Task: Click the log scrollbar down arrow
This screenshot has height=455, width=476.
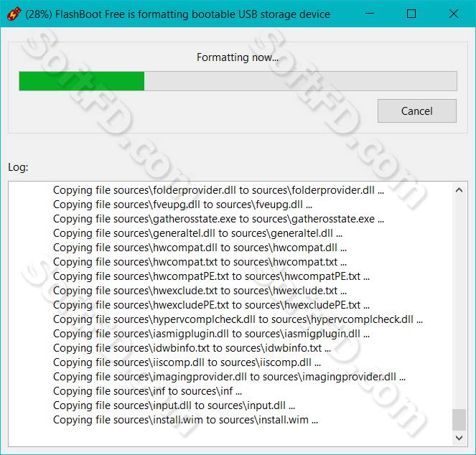Action: [x=459, y=438]
